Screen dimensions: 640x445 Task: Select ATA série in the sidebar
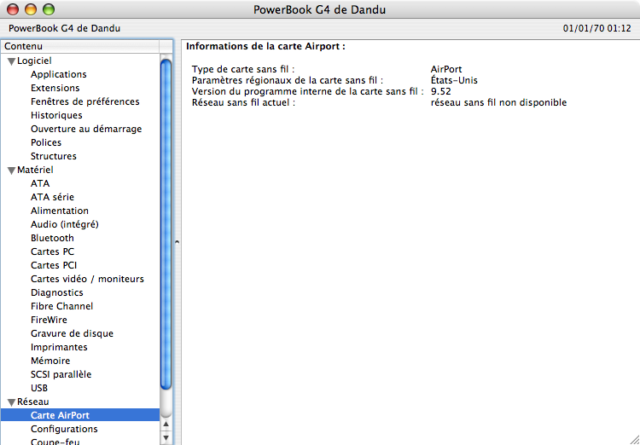[52, 197]
